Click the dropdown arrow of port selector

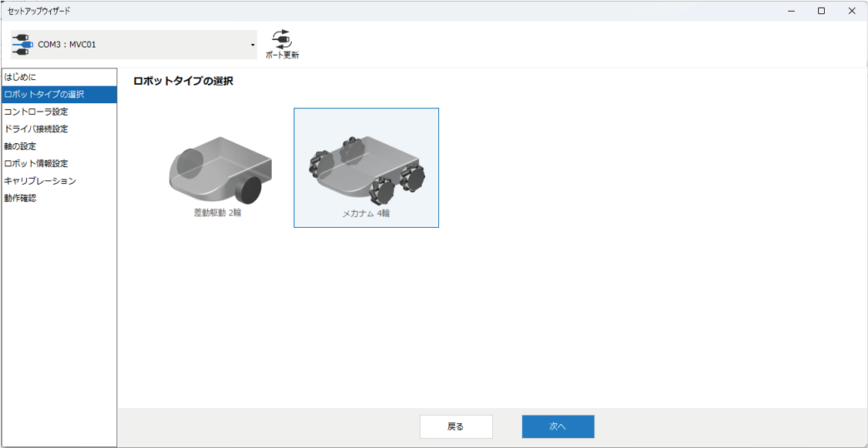point(252,45)
